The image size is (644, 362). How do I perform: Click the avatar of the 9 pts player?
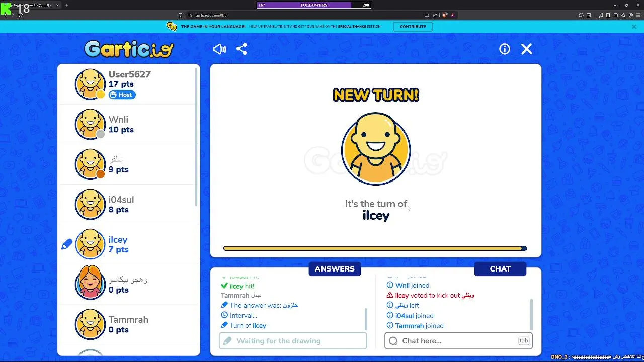pos(90,164)
